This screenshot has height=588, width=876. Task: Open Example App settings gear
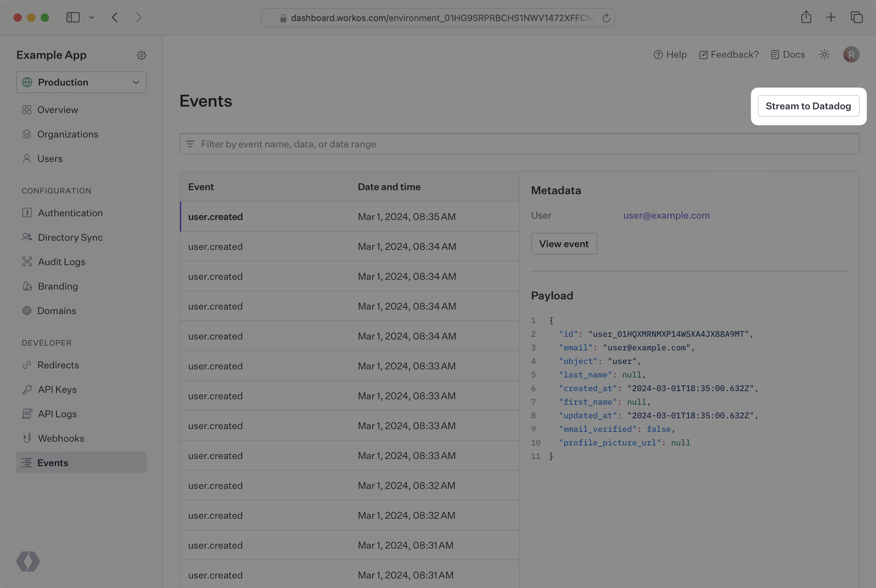tap(141, 55)
